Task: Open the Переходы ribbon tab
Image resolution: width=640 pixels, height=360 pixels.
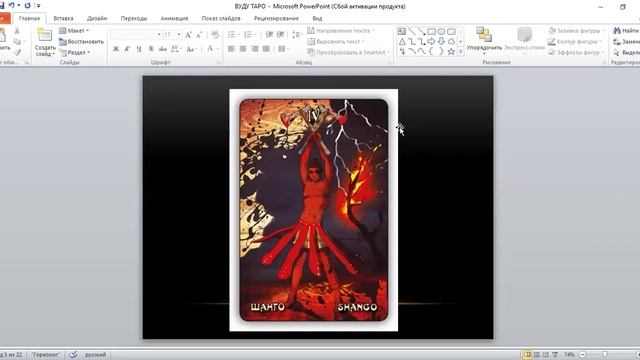Action: [134, 18]
